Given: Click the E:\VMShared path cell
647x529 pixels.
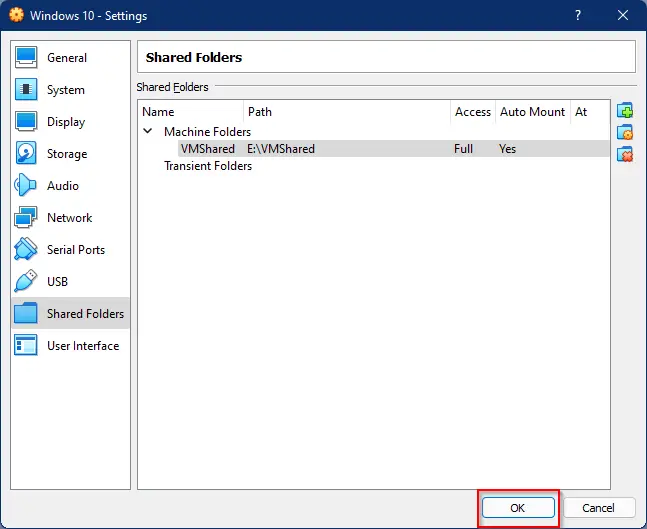Looking at the screenshot, I should pyautogui.click(x=281, y=149).
